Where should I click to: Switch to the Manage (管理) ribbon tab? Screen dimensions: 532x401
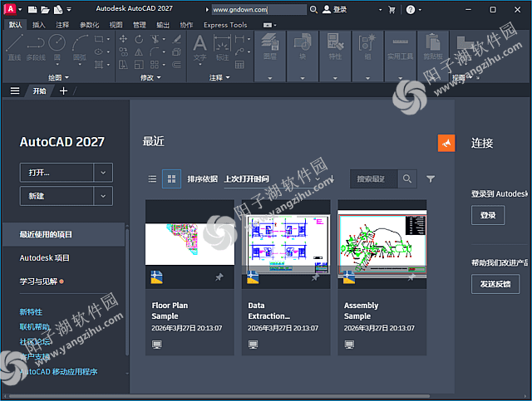click(x=140, y=25)
